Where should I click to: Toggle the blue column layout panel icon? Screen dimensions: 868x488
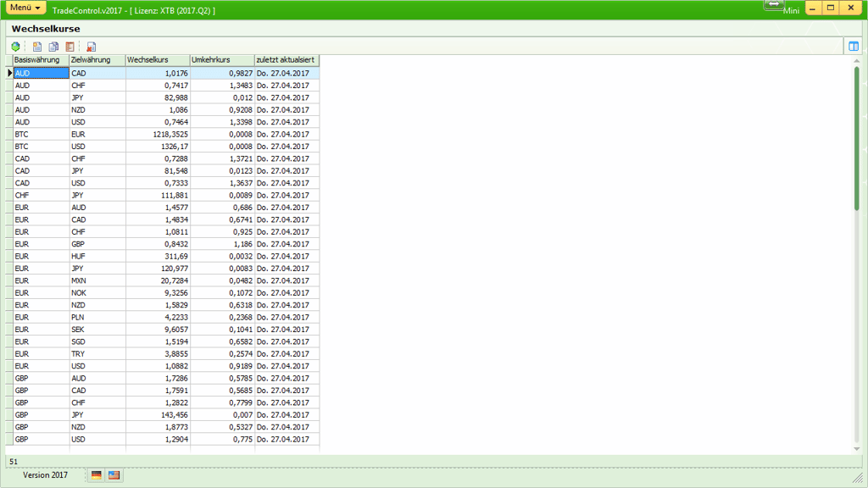click(x=854, y=47)
